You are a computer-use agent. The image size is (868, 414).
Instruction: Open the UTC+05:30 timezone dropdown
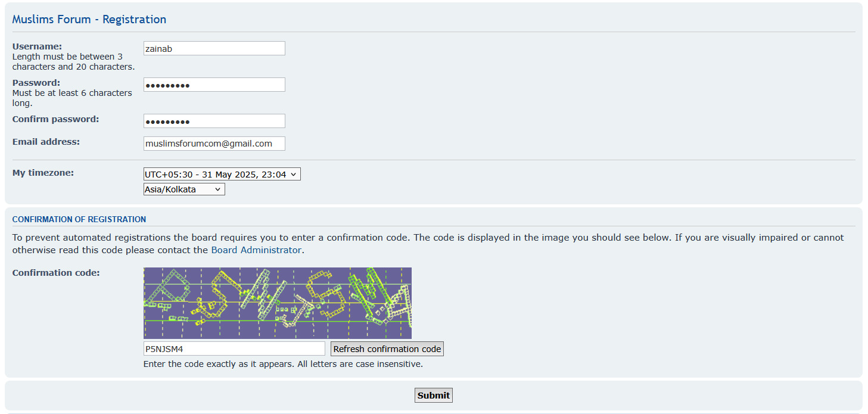pos(222,175)
